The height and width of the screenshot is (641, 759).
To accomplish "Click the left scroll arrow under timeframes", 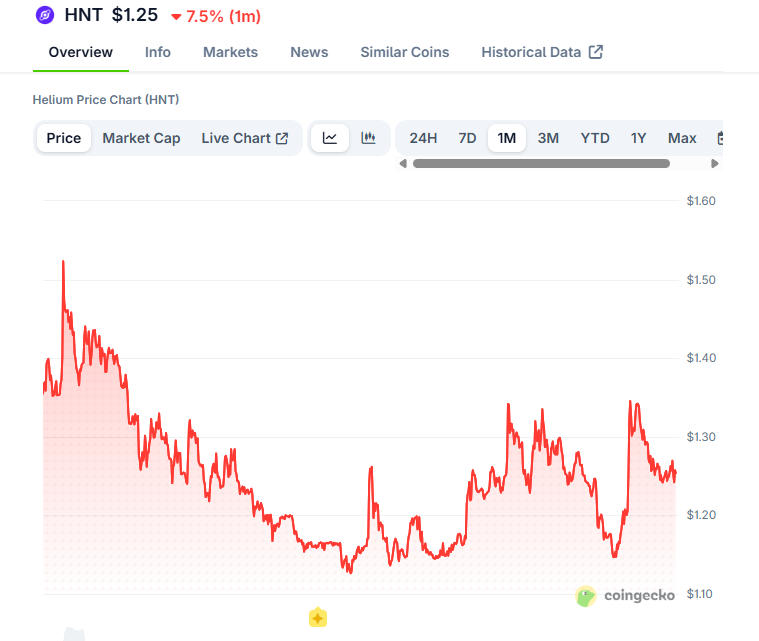I will pos(403,163).
